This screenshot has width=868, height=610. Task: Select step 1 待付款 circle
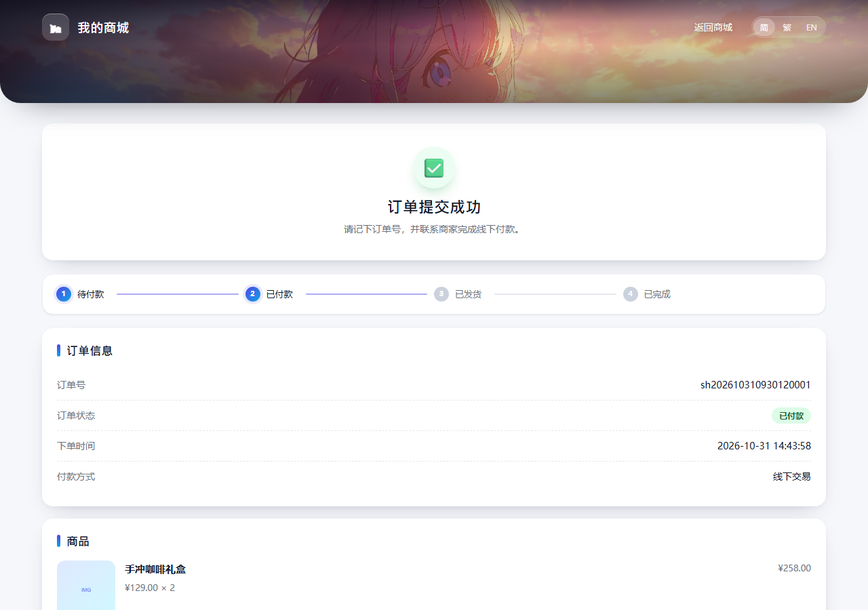pyautogui.click(x=64, y=293)
